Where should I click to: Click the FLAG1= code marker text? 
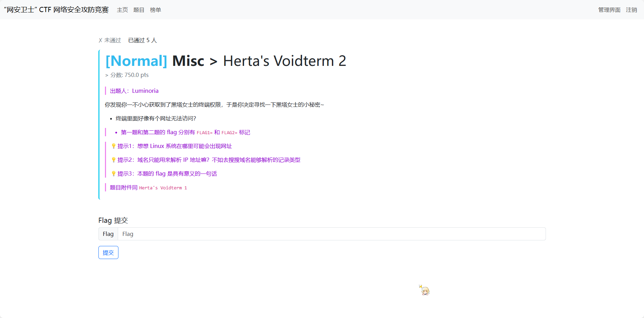click(204, 133)
